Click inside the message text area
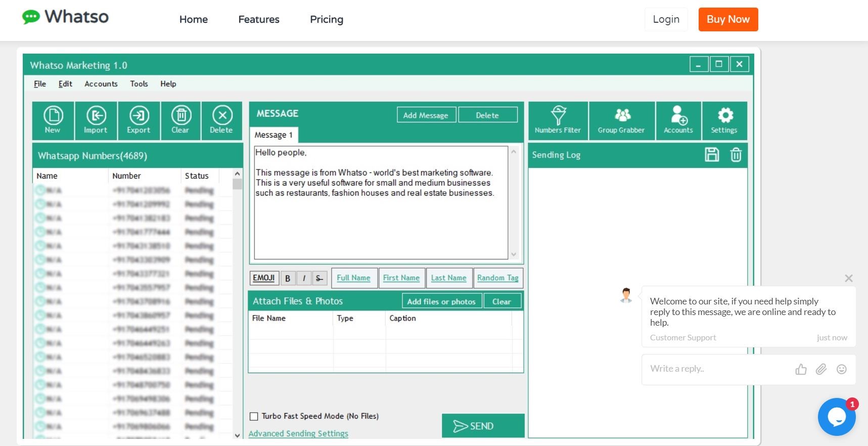This screenshot has width=868, height=446. point(381,203)
